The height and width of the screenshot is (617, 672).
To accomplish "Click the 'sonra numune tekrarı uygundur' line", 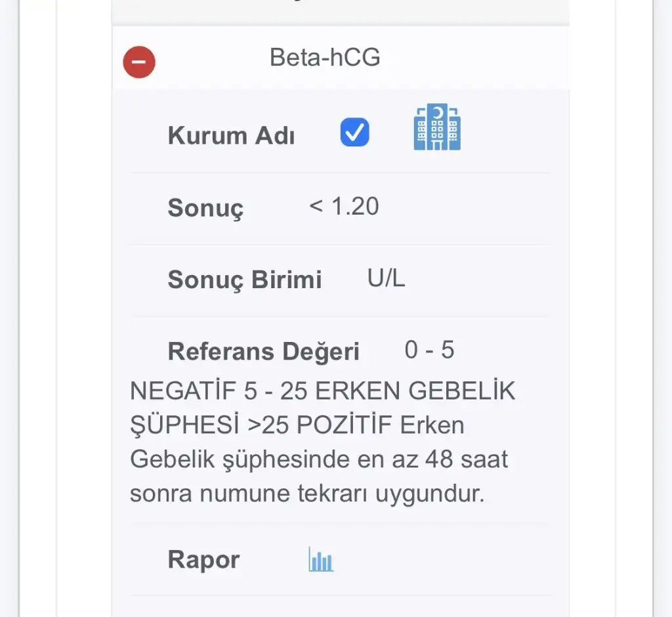I will (306, 494).
